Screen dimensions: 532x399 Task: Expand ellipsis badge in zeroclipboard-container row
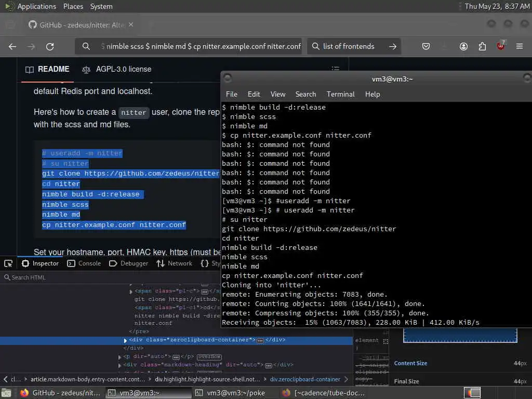pyautogui.click(x=260, y=340)
